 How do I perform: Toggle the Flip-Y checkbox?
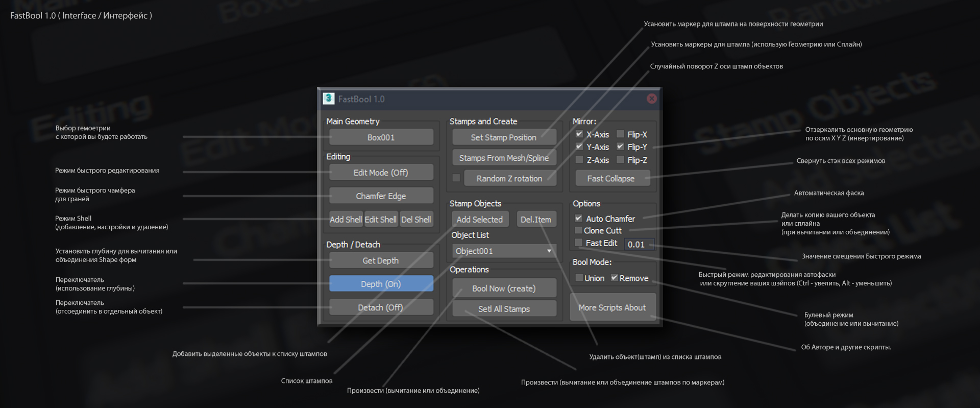coord(620,147)
